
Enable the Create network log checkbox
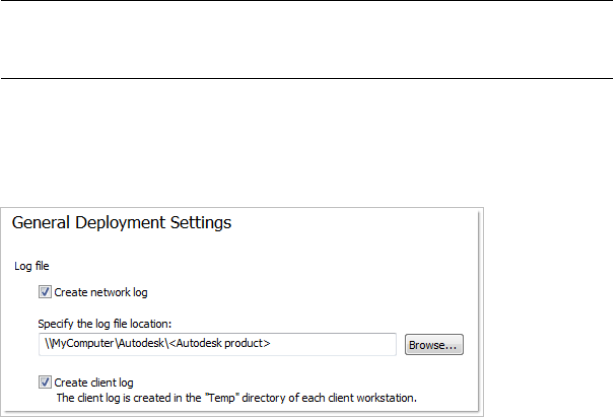[x=45, y=292]
